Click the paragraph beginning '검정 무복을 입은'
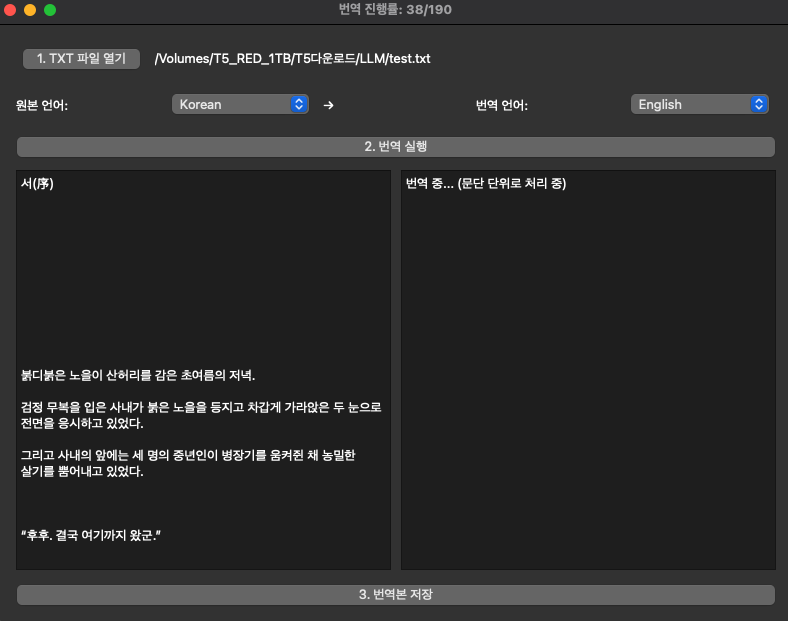788x621 pixels. 200,416
